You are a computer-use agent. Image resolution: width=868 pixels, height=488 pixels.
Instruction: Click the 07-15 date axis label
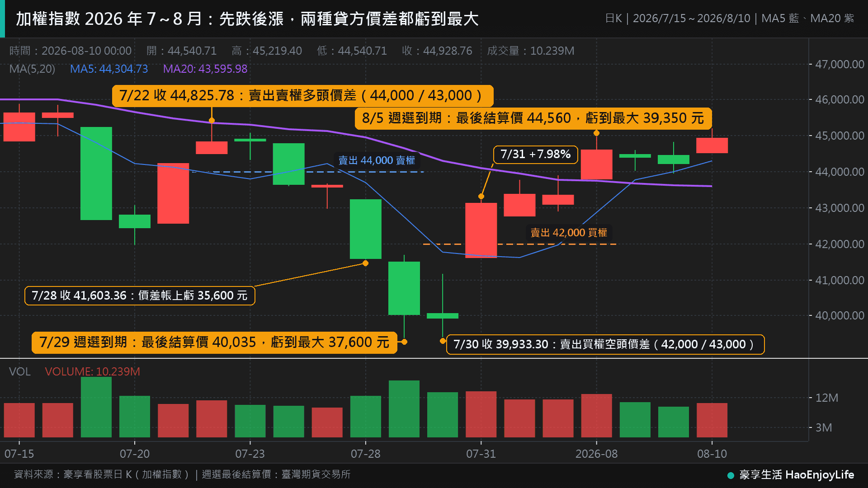pyautogui.click(x=19, y=454)
